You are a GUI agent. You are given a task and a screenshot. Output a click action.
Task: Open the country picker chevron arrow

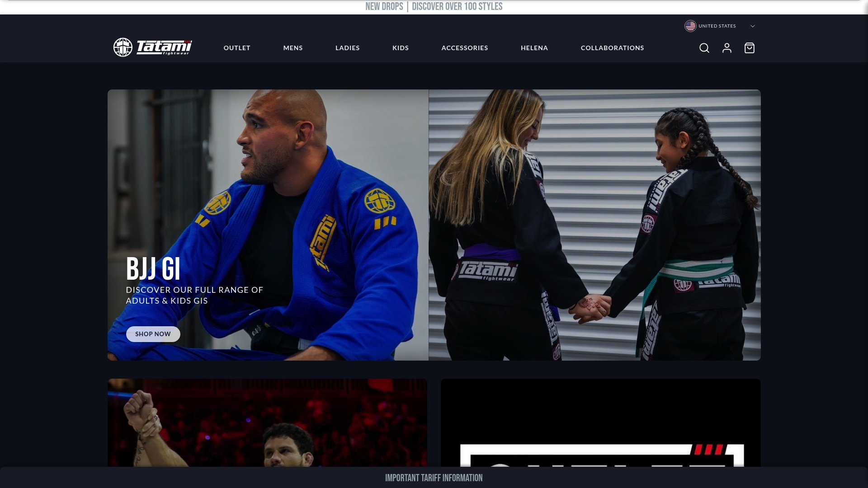click(x=752, y=26)
